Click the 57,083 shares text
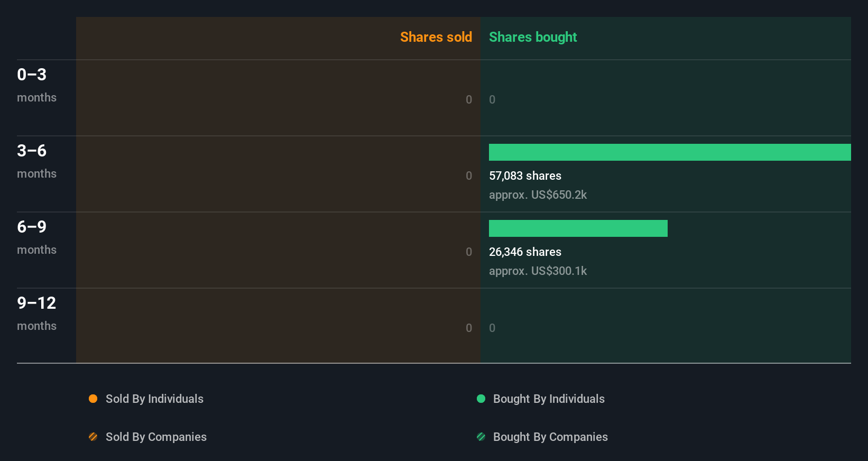Viewport: 868px width, 461px height. pyautogui.click(x=525, y=176)
